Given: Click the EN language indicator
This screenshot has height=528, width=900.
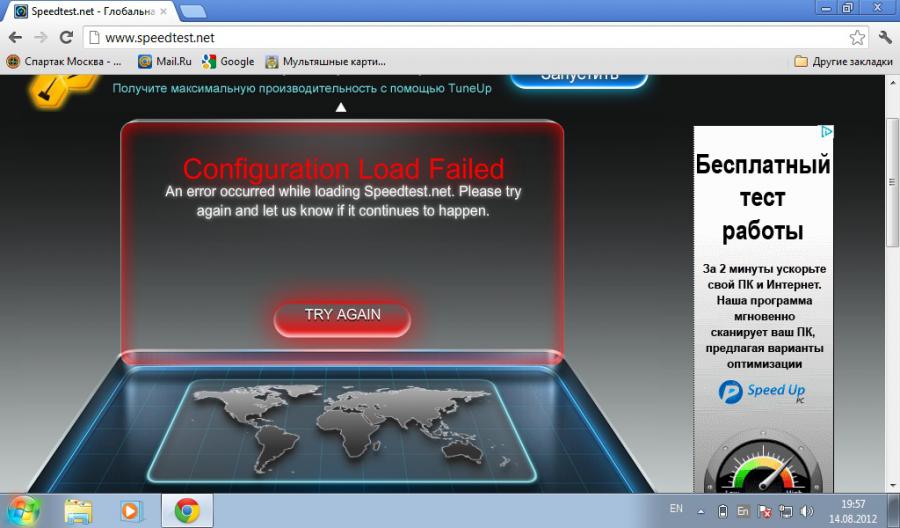Looking at the screenshot, I should point(676,509).
